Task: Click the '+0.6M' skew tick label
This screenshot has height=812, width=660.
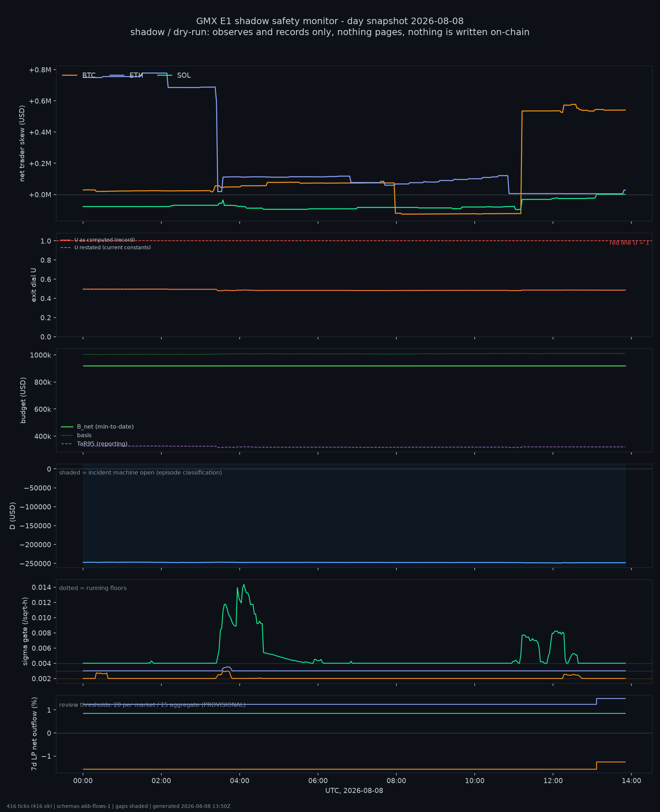Action: point(40,101)
